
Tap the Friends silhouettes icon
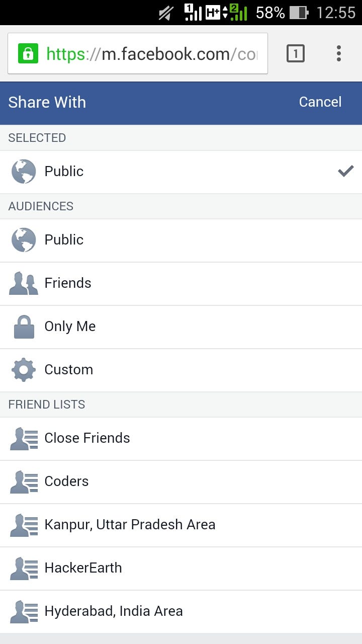(x=24, y=283)
